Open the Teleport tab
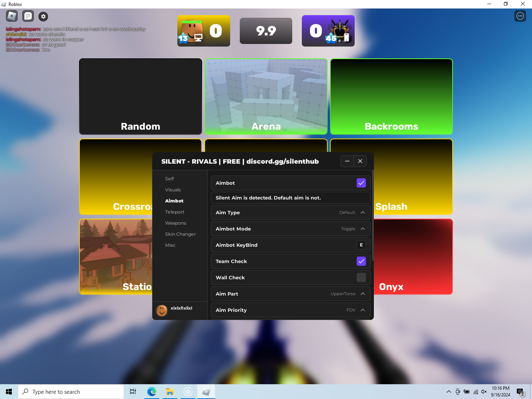 coord(175,212)
